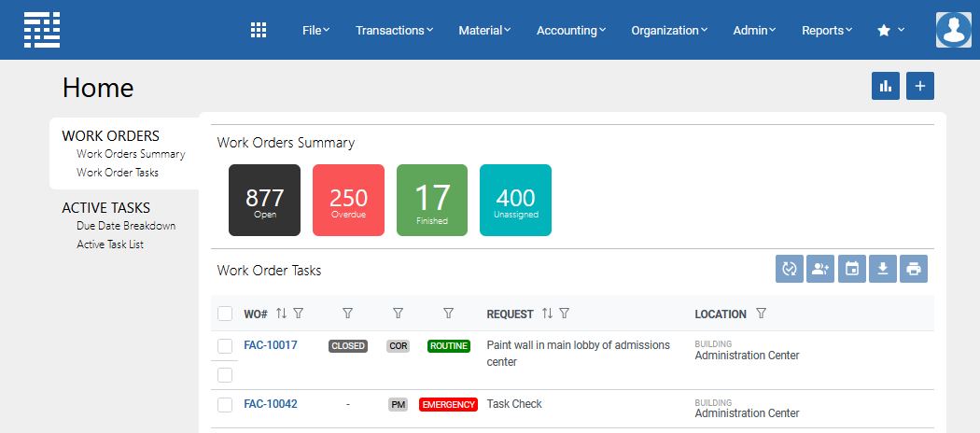The image size is (980, 433).
Task: Click the update status refresh icon
Action: point(790,269)
